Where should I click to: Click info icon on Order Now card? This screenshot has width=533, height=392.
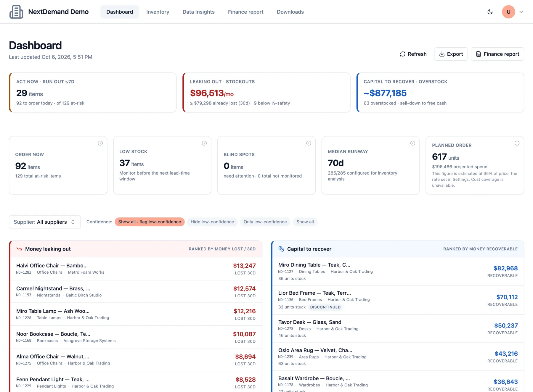[100, 143]
